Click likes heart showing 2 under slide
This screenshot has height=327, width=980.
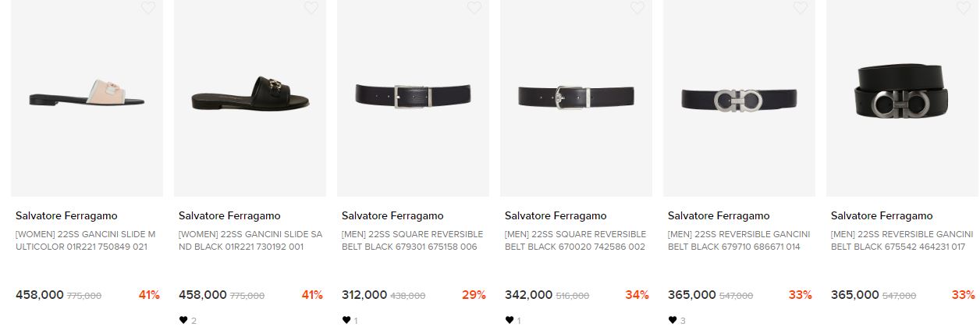tap(183, 320)
